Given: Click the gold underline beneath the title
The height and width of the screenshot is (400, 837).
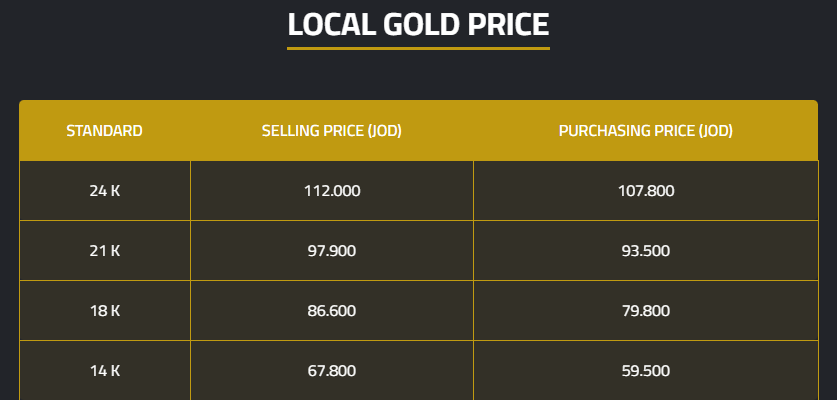Looking at the screenshot, I should pyautogui.click(x=418, y=48).
